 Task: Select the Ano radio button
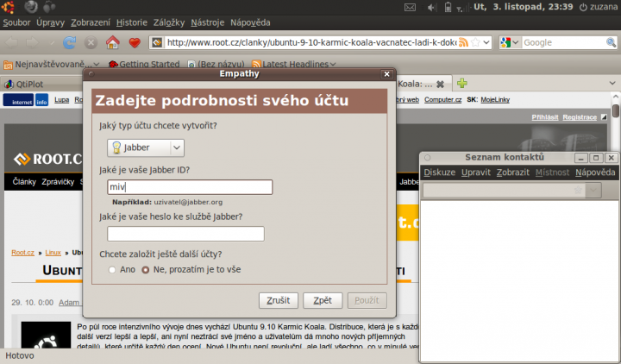click(x=112, y=270)
